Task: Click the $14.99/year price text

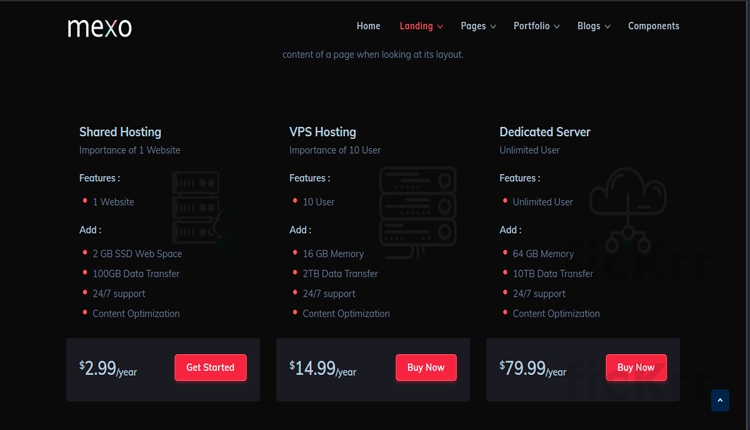Action: [322, 368]
